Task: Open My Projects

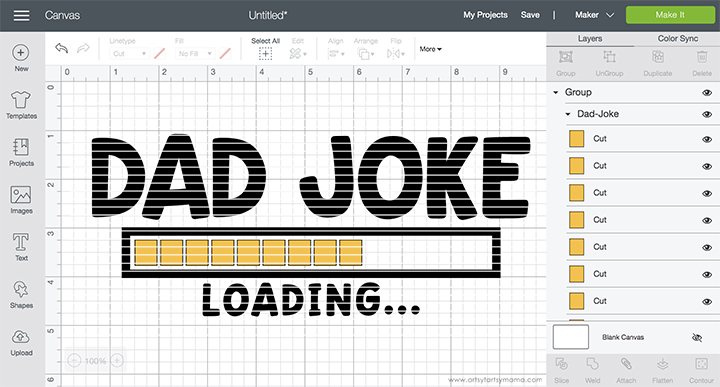Action: pos(485,15)
